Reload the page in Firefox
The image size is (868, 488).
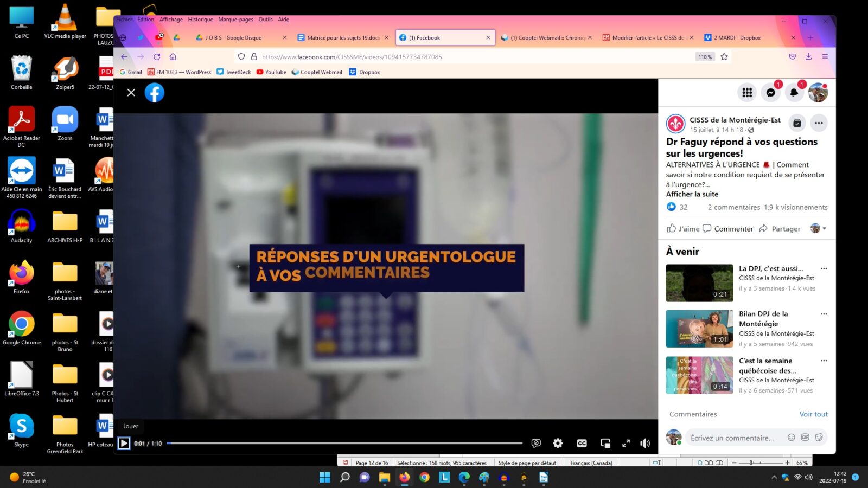click(x=157, y=57)
